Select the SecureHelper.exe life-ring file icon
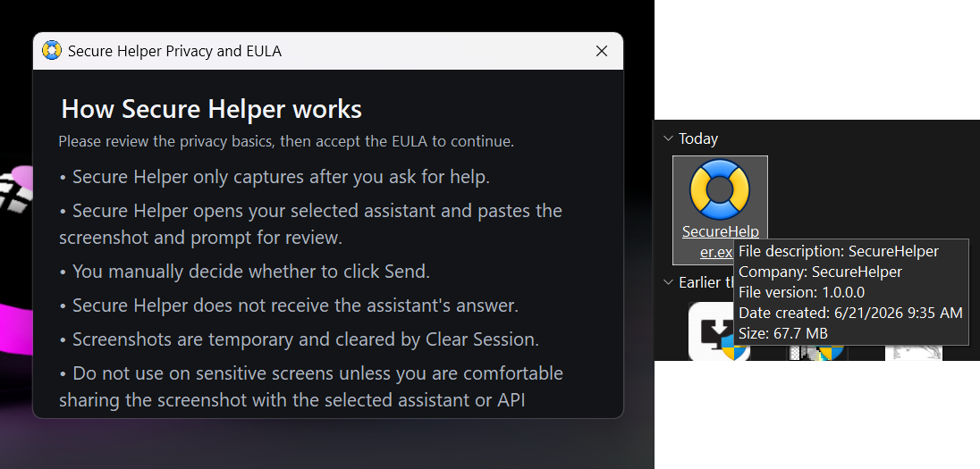 tap(720, 189)
